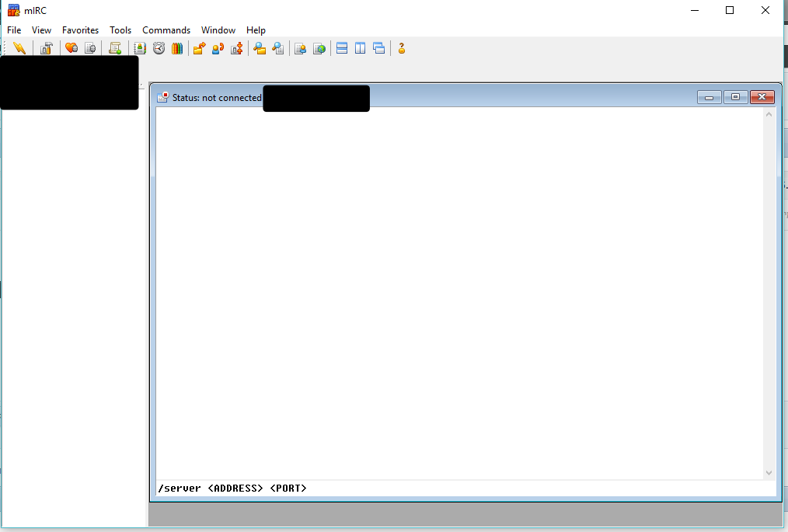The width and height of the screenshot is (788, 532).
Task: Click the About/Help question mark icon
Action: point(402,48)
